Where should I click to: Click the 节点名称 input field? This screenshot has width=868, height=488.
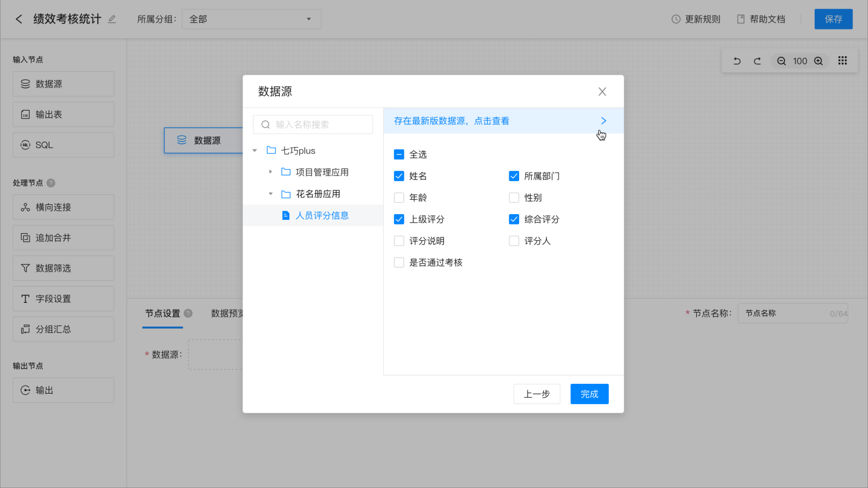(x=793, y=313)
